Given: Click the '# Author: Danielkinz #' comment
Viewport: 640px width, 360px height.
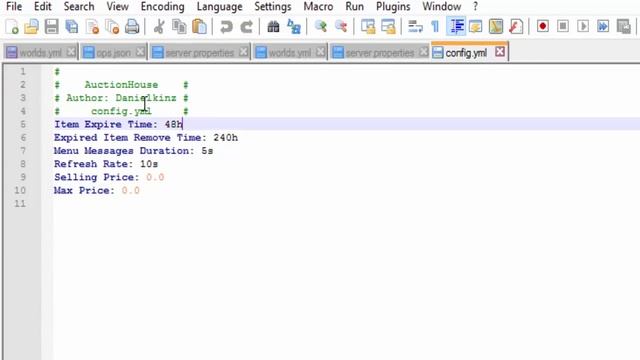Looking at the screenshot, I should (x=121, y=98).
